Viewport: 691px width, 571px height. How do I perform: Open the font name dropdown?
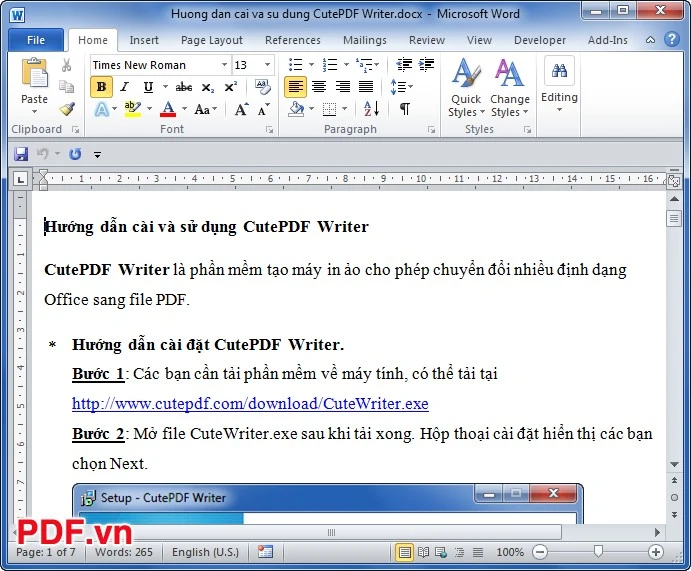224,65
